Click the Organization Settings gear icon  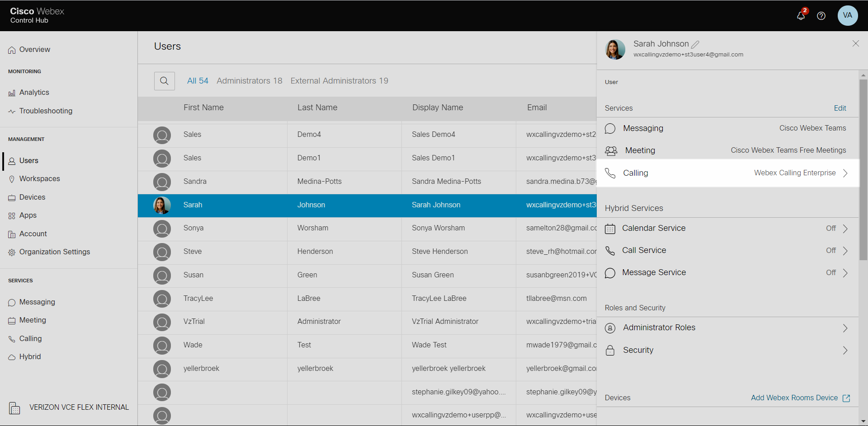tap(12, 253)
